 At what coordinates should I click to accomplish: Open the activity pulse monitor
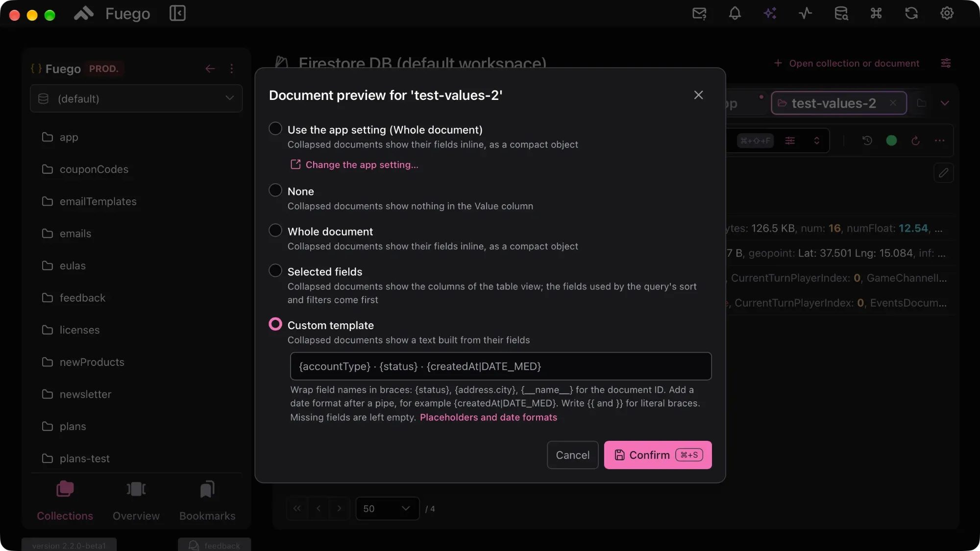tap(805, 13)
